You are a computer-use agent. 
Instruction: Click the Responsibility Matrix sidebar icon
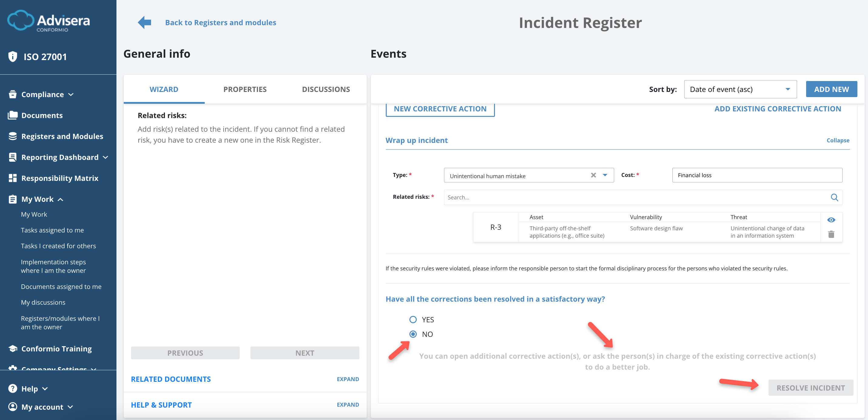(12, 178)
